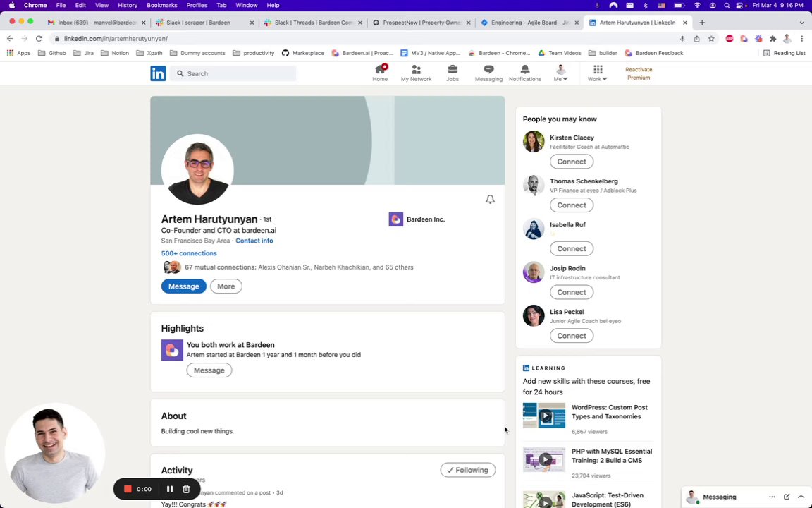Expand the Messaging overlay chevron
The image size is (812, 508).
801,497
